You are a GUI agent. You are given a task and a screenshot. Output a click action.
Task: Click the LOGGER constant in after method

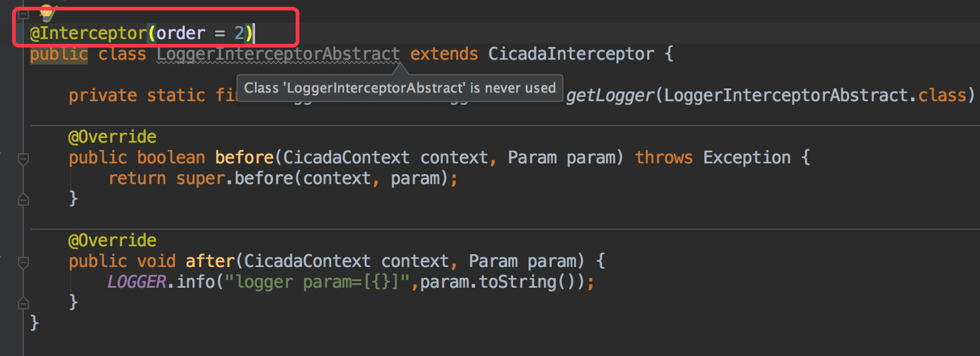click(x=137, y=282)
